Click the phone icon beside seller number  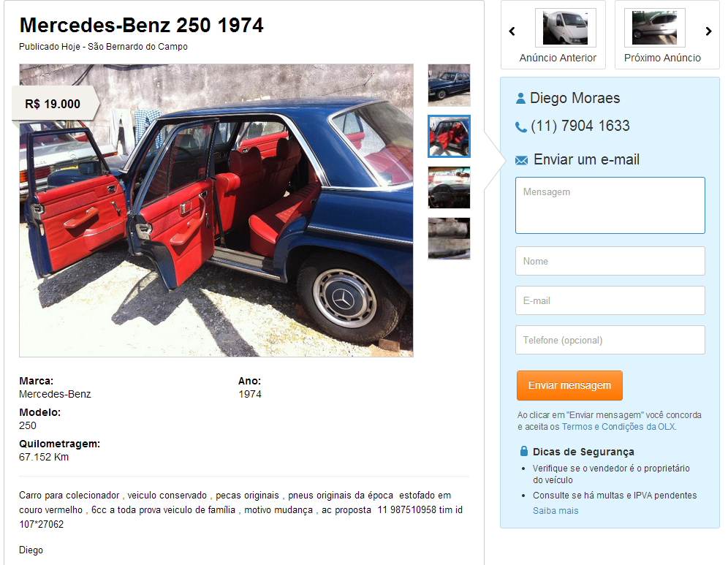pos(521,126)
